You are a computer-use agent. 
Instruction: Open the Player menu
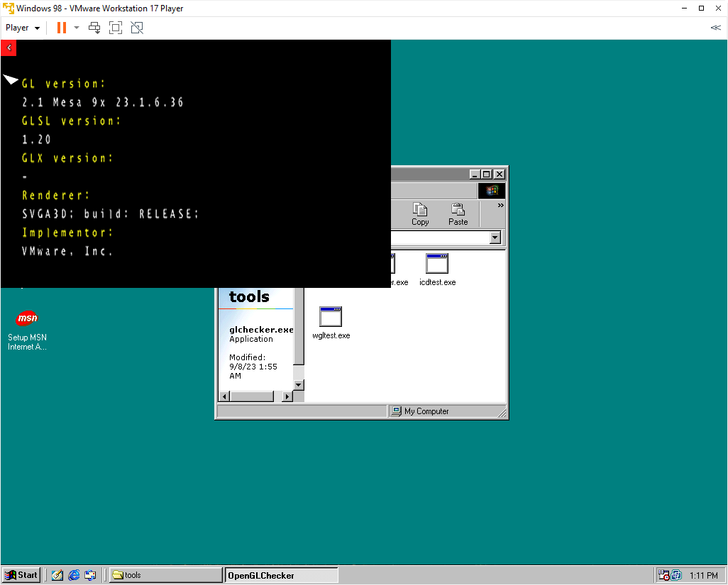pyautogui.click(x=21, y=28)
